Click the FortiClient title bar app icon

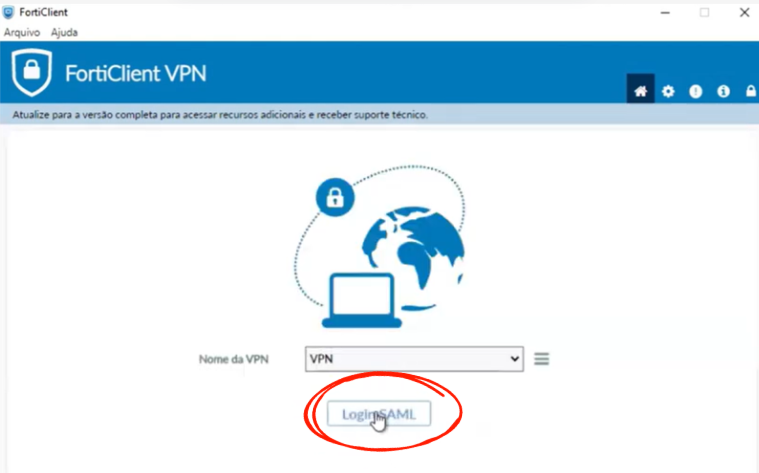[x=8, y=12]
